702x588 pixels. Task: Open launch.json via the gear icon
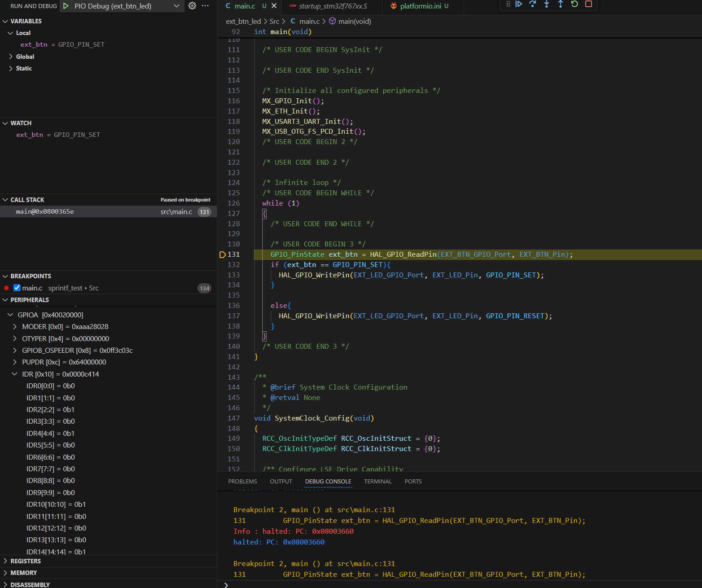[192, 6]
